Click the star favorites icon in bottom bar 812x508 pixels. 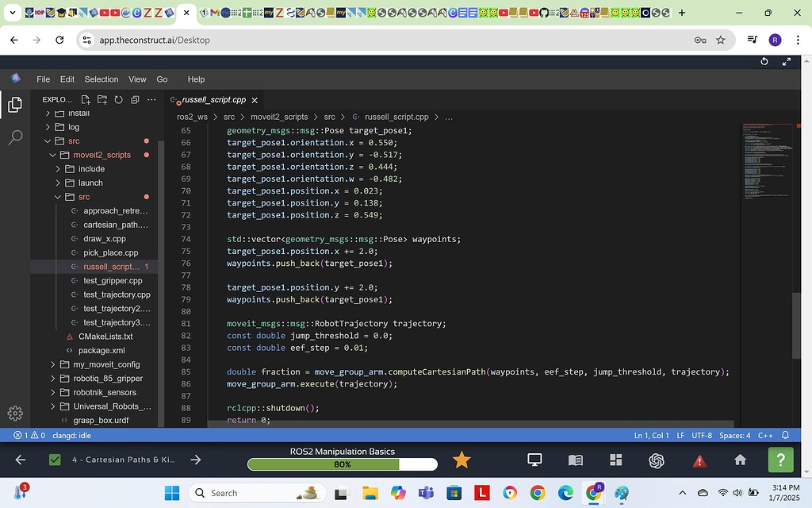click(x=462, y=460)
